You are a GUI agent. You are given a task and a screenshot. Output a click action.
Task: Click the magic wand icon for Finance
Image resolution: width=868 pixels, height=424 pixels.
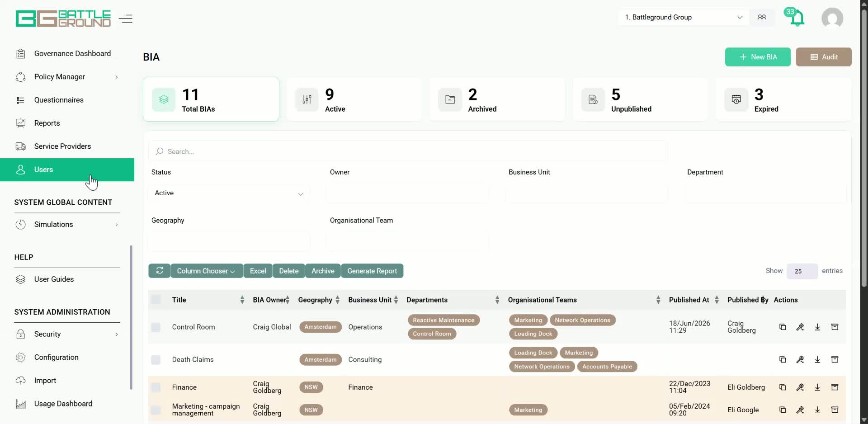point(800,387)
